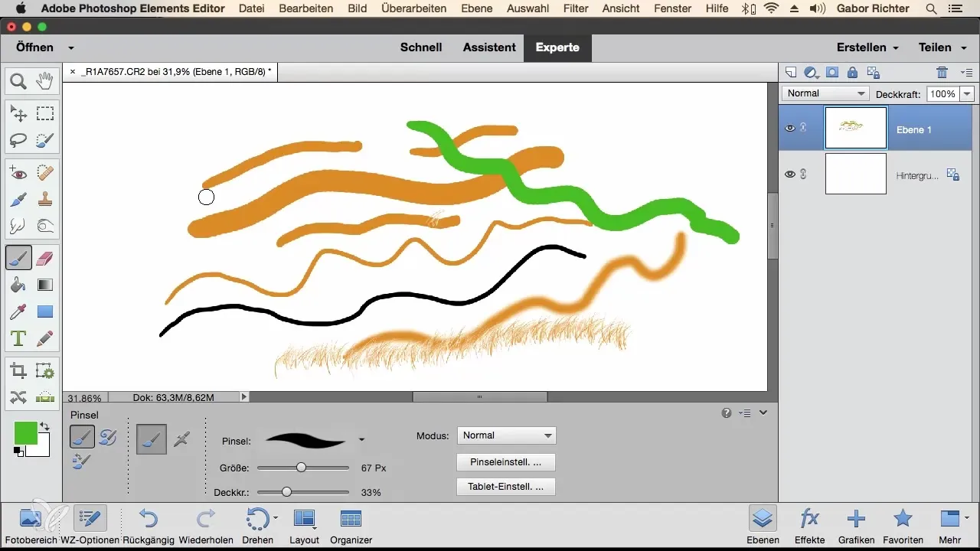Open the Modus dropdown in tool options
The image size is (980, 551).
coord(506,435)
